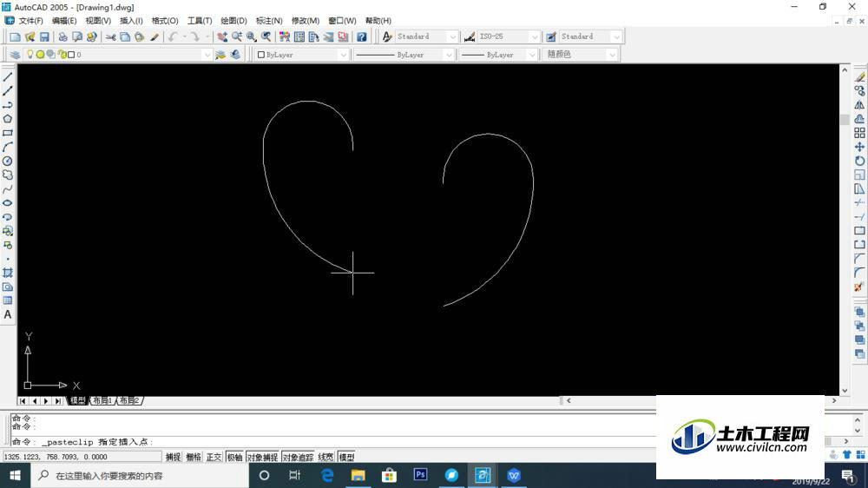The image size is (868, 488).
Task: Click the 模型 button in status bar
Action: (x=346, y=457)
